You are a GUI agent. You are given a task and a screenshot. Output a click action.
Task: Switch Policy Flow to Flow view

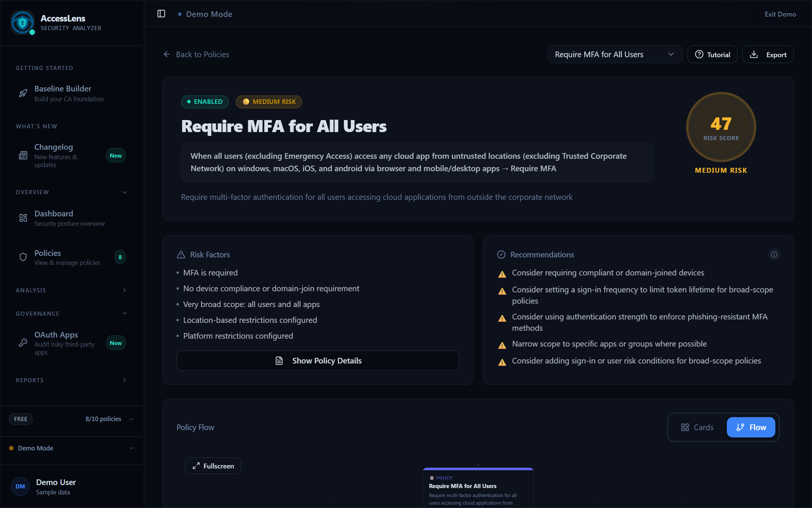tap(751, 427)
